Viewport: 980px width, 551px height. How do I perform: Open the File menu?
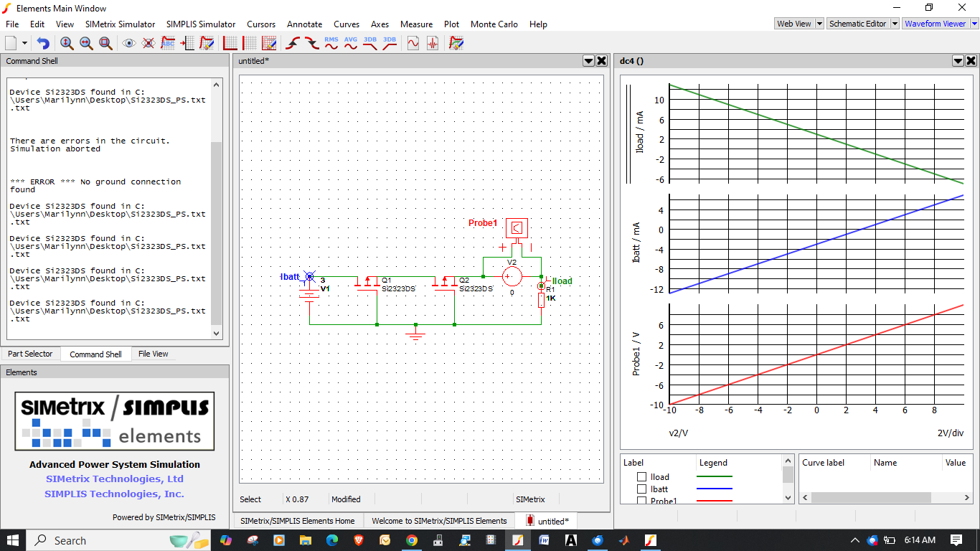coord(12,24)
